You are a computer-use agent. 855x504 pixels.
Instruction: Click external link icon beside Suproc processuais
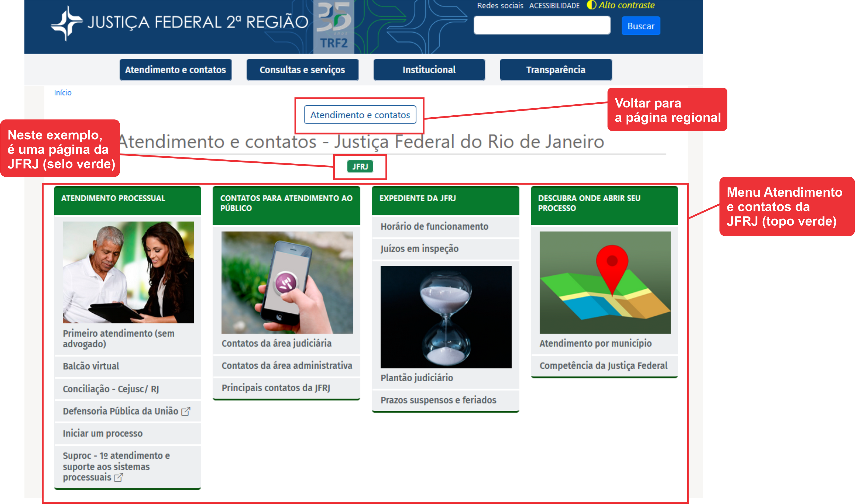(118, 477)
